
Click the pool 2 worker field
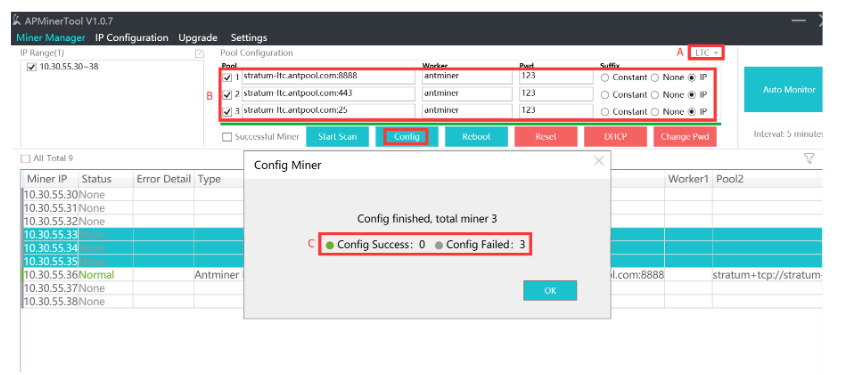coord(467,94)
